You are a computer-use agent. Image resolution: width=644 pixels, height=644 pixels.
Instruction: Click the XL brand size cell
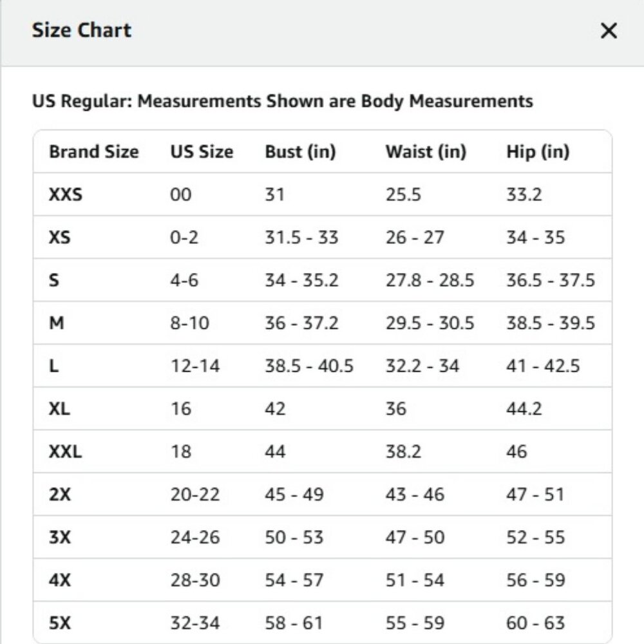pyautogui.click(x=60, y=409)
